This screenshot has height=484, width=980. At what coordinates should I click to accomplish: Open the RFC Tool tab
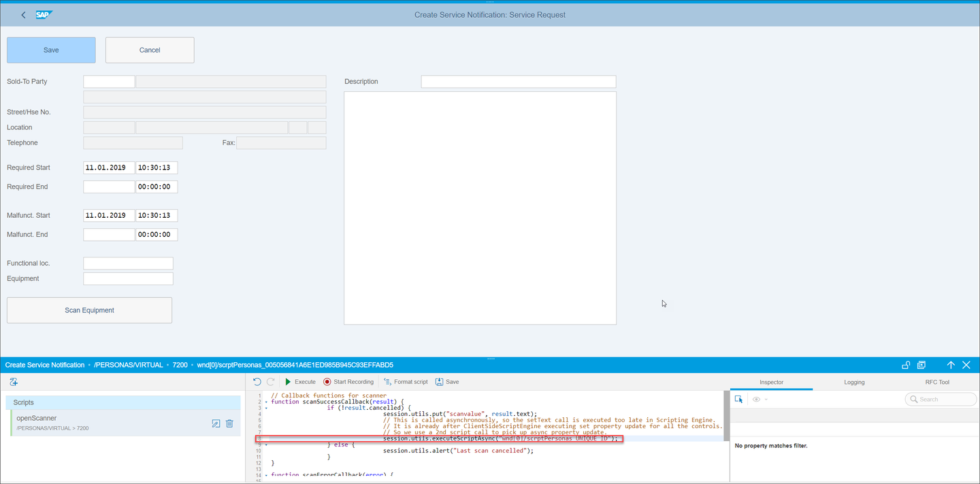(x=937, y=382)
